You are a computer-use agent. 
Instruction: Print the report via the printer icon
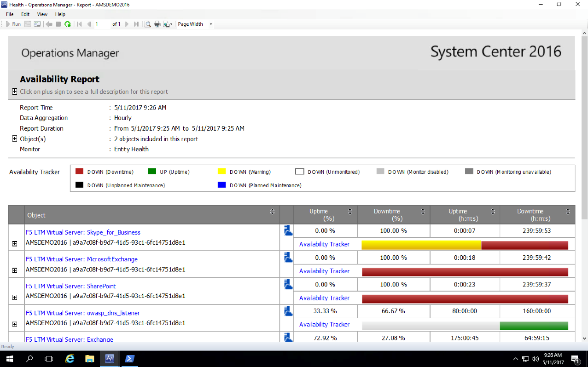pyautogui.click(x=157, y=24)
